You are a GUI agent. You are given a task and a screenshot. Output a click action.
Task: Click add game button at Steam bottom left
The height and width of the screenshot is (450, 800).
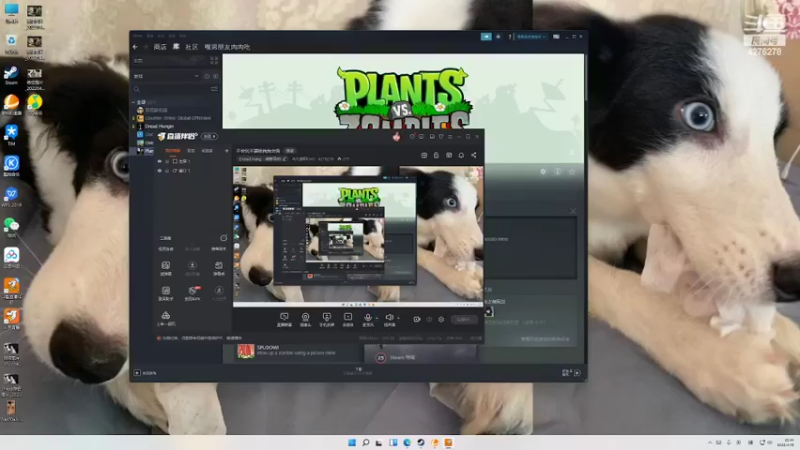point(145,373)
